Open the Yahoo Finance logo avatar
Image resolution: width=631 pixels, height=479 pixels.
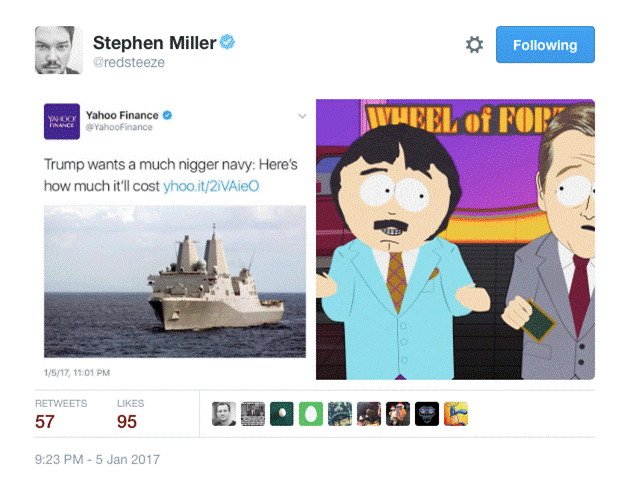point(62,121)
